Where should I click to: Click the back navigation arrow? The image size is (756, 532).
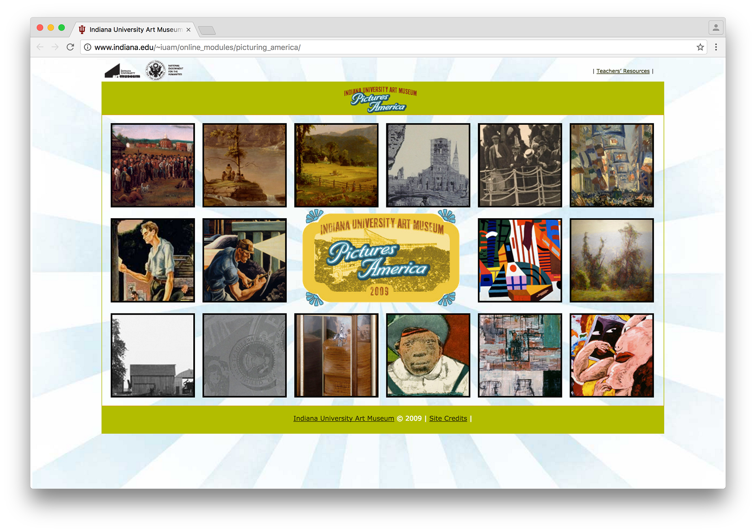point(40,47)
